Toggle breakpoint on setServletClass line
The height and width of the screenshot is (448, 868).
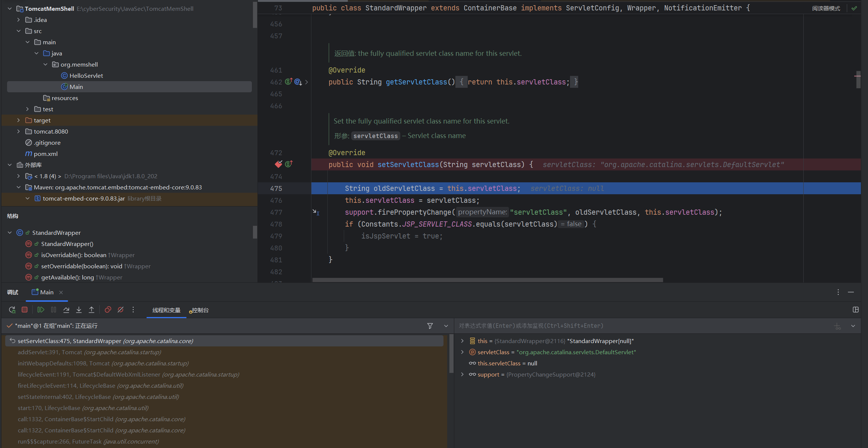(278, 164)
